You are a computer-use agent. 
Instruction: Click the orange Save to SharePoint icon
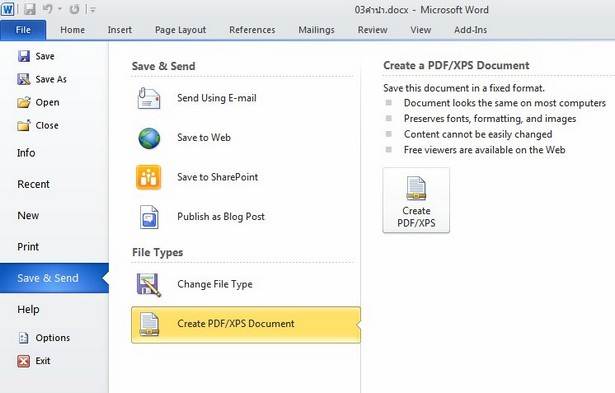[149, 177]
